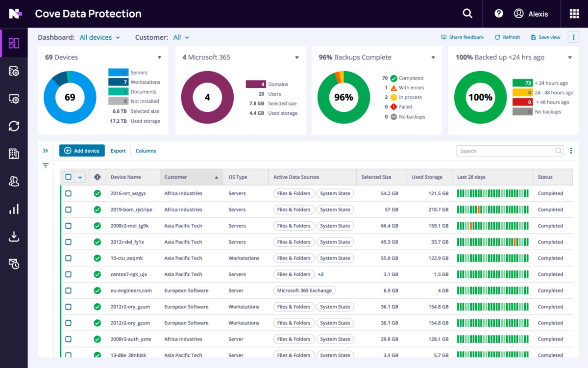Screen dimensions: 588x368
Task: Click the No backups grey minus legend icon
Action: 393,117
